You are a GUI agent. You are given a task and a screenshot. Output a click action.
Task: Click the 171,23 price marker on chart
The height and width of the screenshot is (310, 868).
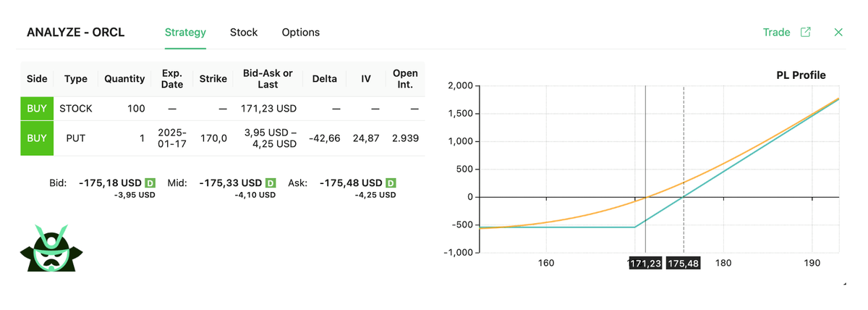[x=645, y=264]
